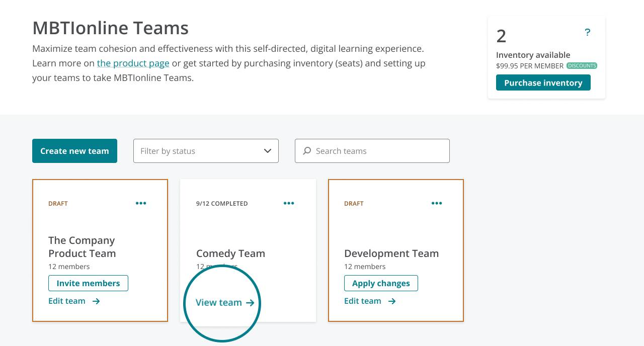The height and width of the screenshot is (346, 644).
Task: Edit The Company Product Team
Action: (x=74, y=301)
